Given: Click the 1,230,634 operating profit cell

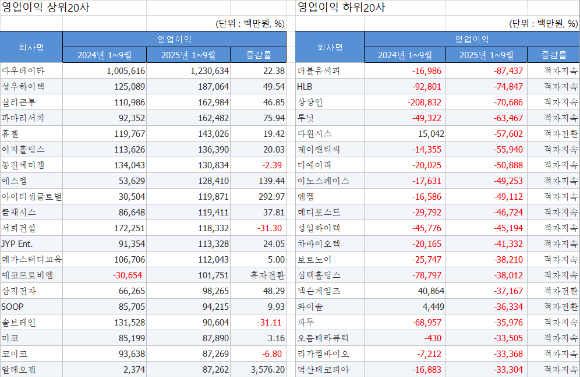Looking at the screenshot, I should point(189,71).
